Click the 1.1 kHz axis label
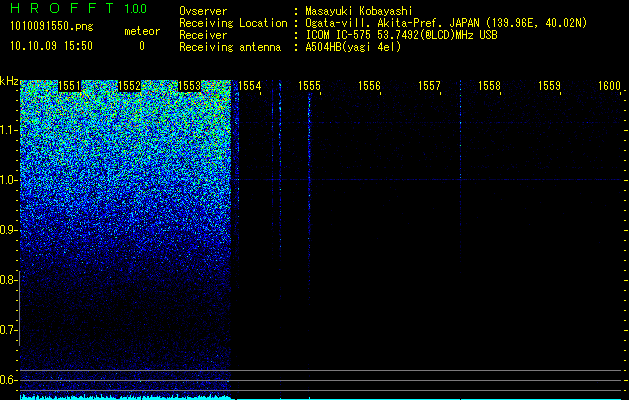The image size is (629, 400). coord(8,130)
